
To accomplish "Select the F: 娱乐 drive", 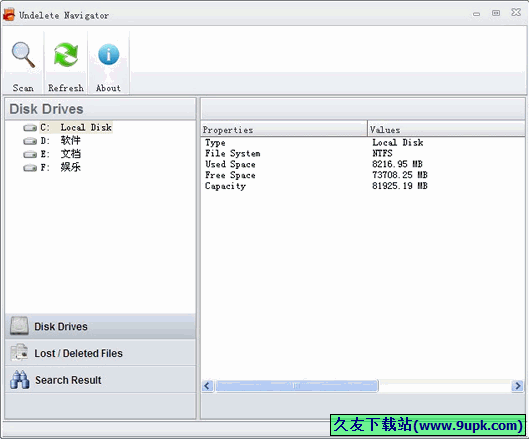I will 60,167.
